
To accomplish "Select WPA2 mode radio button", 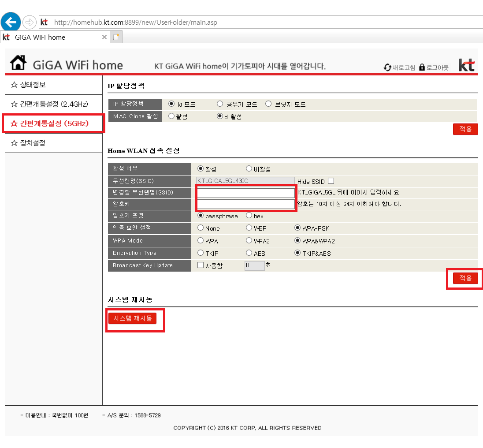I will click(x=249, y=240).
